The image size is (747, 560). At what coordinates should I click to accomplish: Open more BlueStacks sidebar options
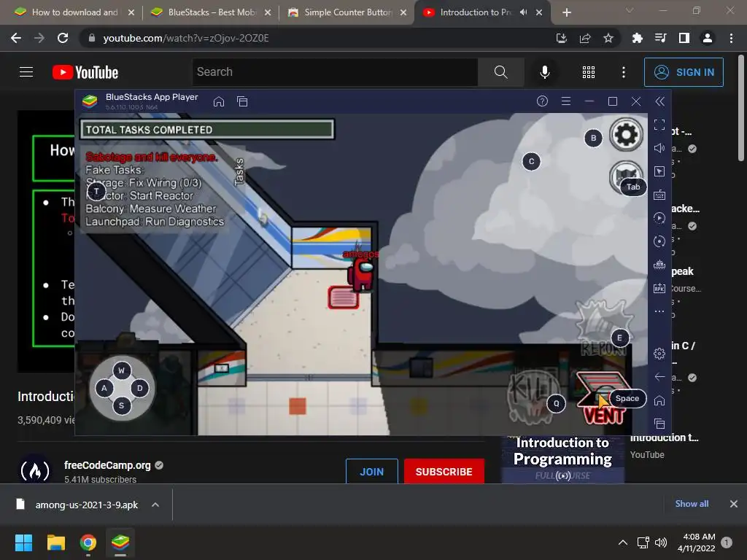pyautogui.click(x=659, y=311)
